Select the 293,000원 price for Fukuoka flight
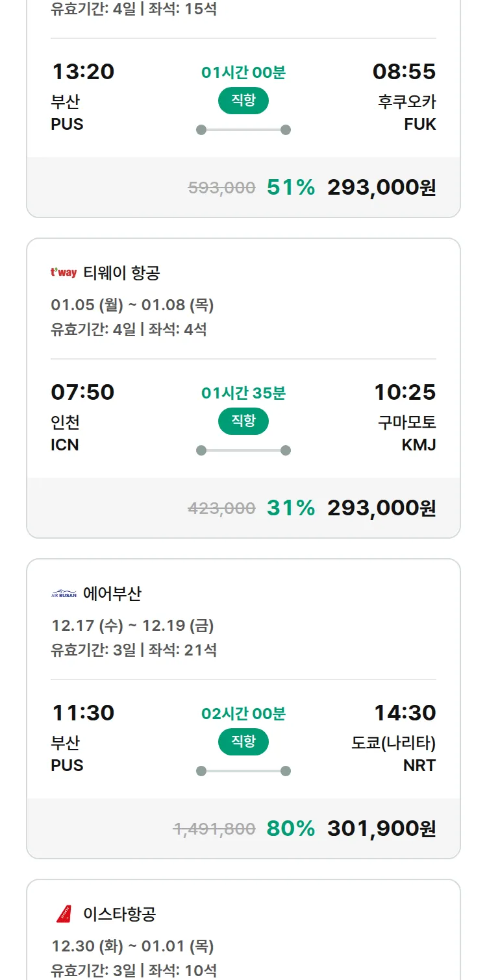The height and width of the screenshot is (980, 487). (381, 188)
